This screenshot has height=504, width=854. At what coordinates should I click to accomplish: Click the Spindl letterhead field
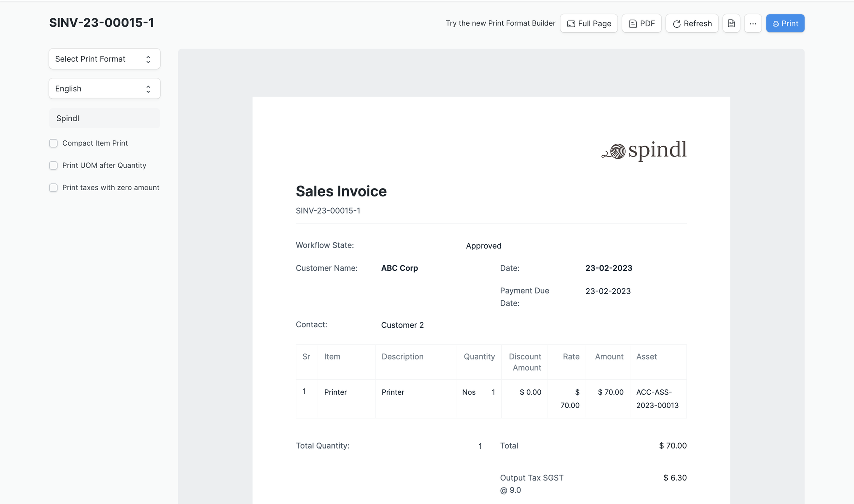pyautogui.click(x=104, y=118)
